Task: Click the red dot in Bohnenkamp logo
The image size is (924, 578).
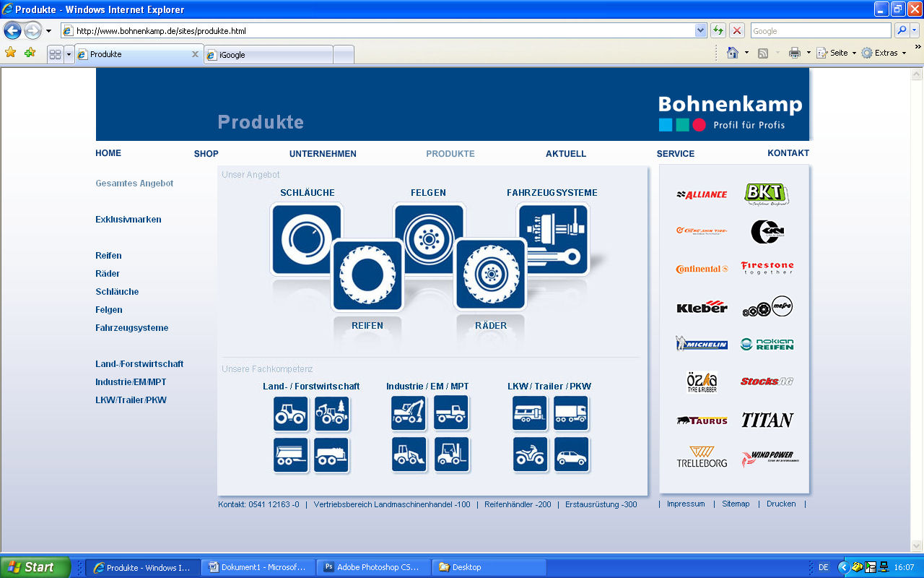Action: pyautogui.click(x=699, y=125)
